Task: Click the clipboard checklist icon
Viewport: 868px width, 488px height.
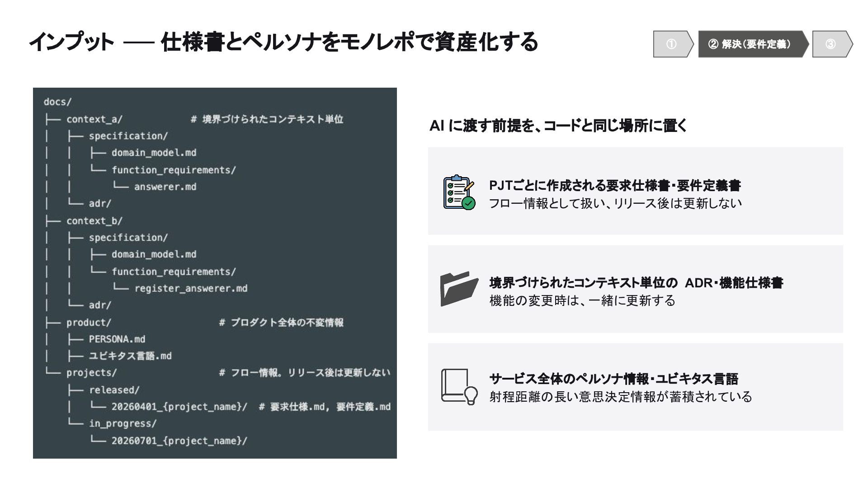Action: pyautogui.click(x=459, y=192)
